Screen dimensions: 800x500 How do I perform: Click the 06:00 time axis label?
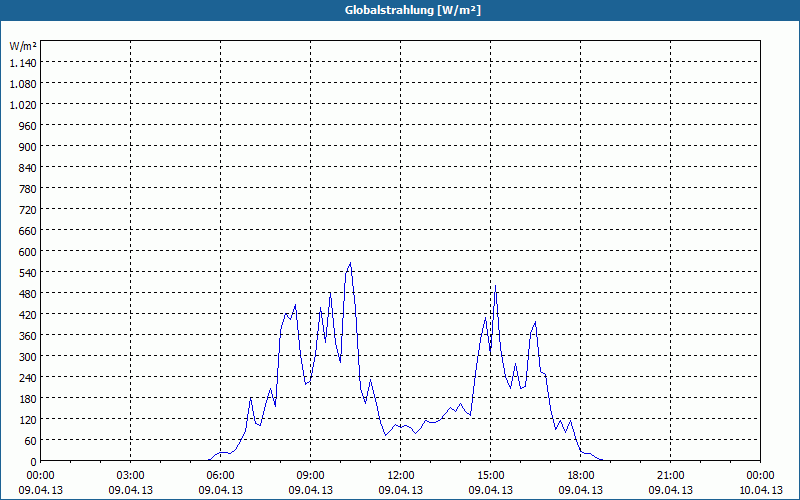[220, 476]
